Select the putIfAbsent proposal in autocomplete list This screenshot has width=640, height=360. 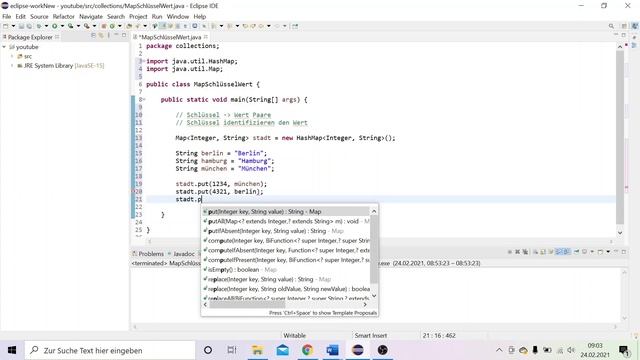(x=286, y=231)
